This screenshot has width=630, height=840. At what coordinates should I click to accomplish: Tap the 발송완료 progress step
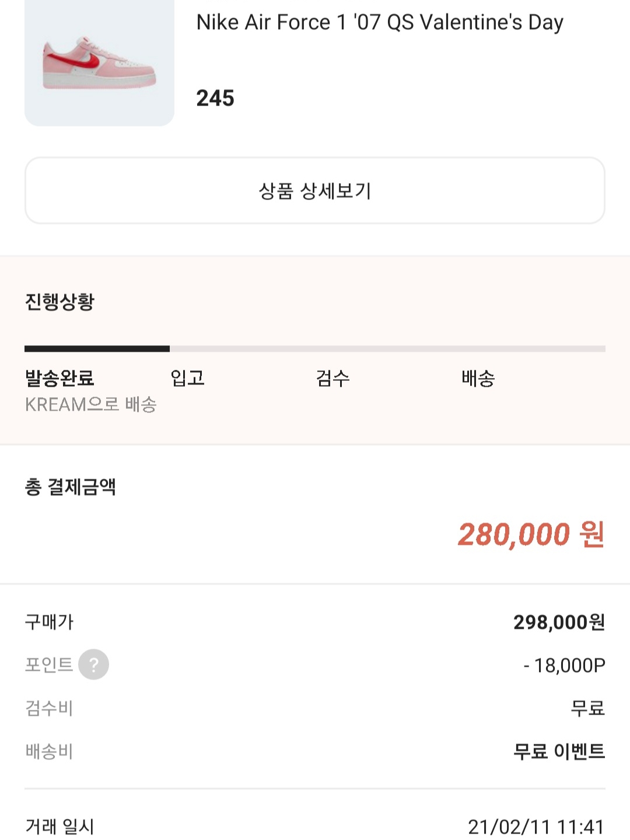[60, 378]
